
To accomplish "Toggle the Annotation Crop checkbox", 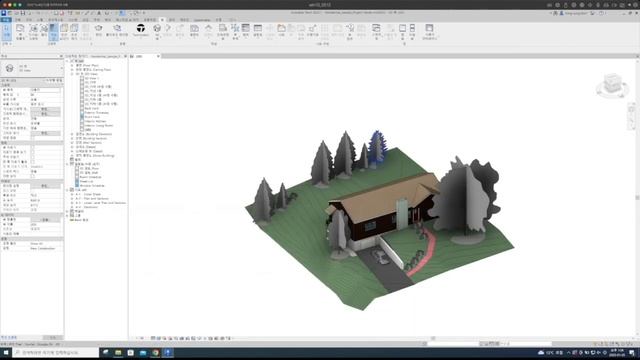I will 33,157.
